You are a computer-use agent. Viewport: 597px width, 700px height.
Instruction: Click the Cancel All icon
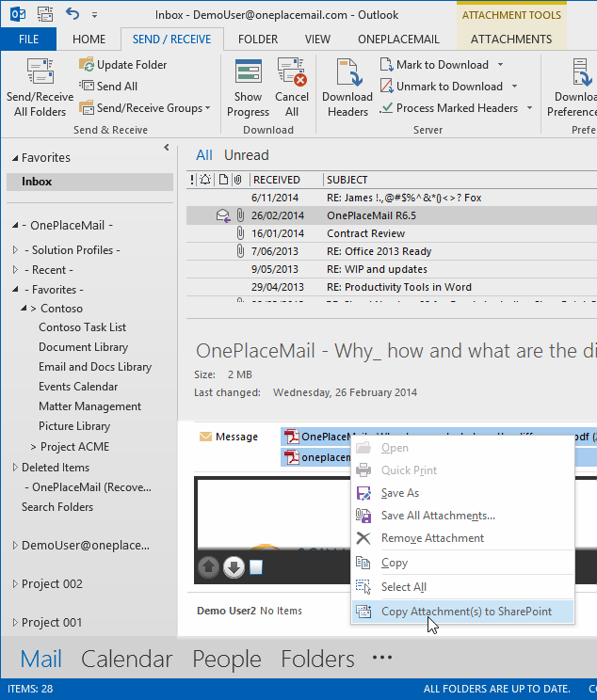291,73
